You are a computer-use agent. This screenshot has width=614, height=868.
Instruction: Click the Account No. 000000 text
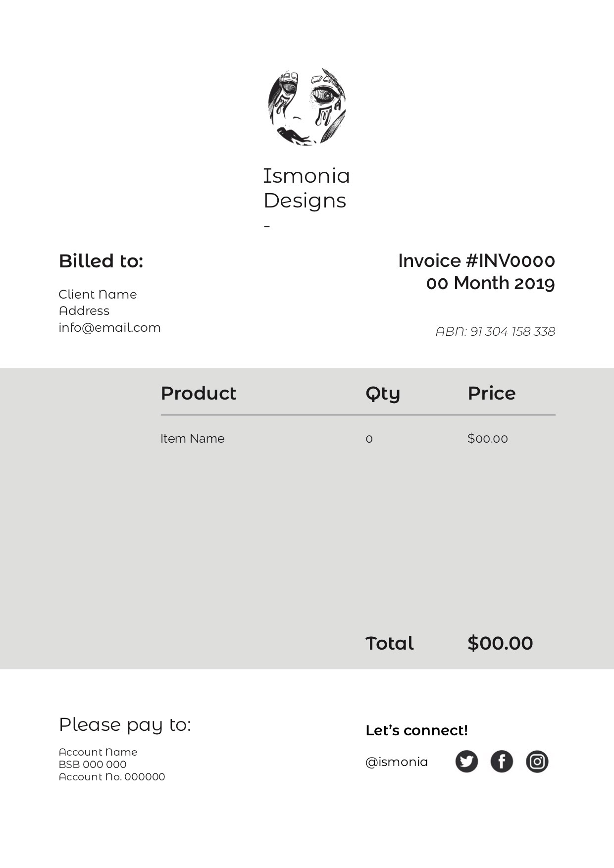pyautogui.click(x=112, y=776)
